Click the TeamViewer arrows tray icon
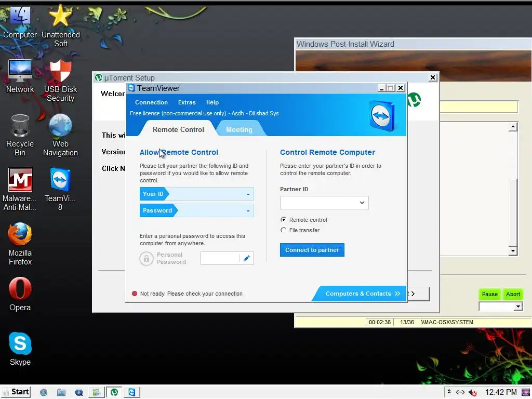The height and width of the screenshot is (399, 532). point(460,392)
